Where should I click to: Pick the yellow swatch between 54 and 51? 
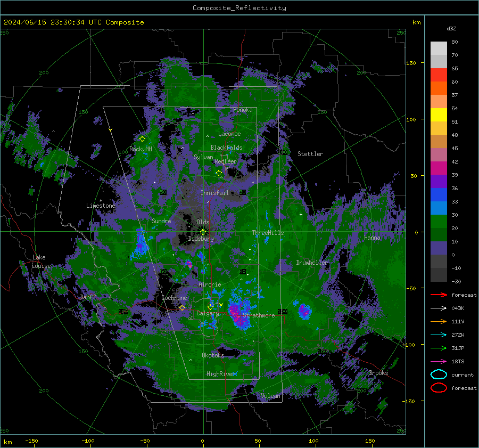[439, 115]
